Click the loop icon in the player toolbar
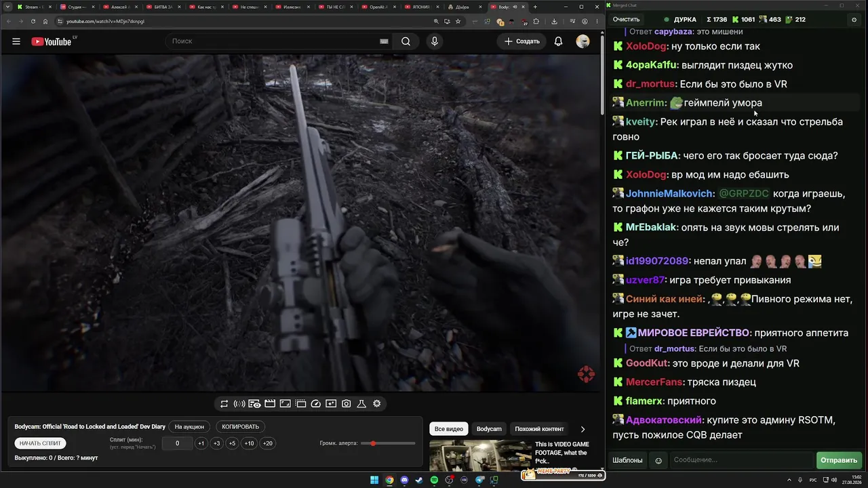 [224, 404]
